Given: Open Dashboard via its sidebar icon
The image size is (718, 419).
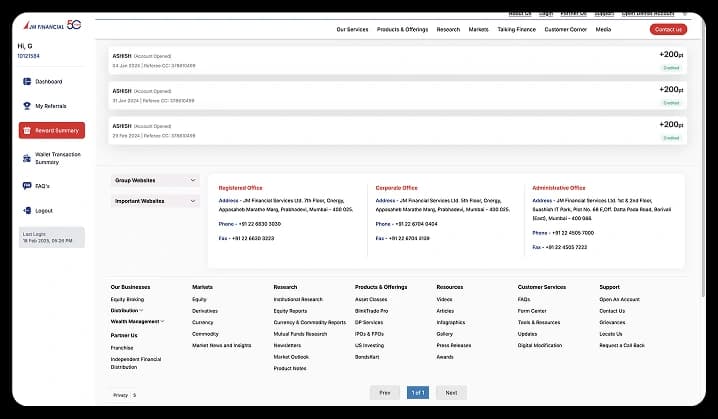Looking at the screenshot, I should point(27,82).
